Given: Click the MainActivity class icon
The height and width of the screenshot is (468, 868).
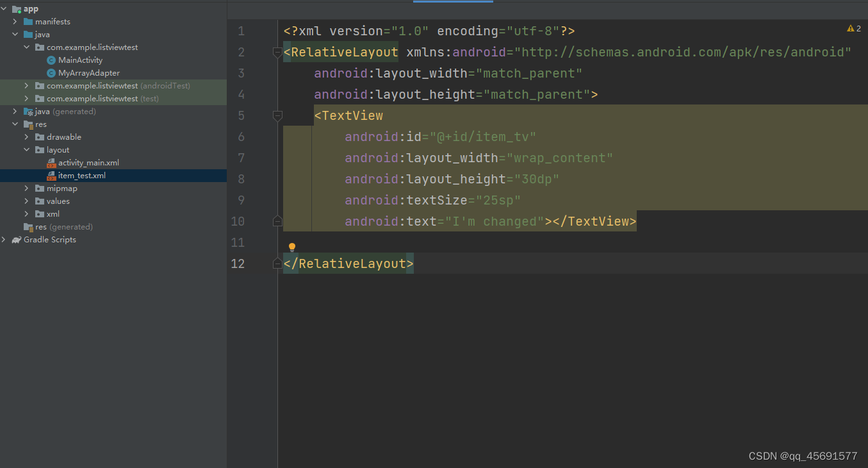Looking at the screenshot, I should click(x=51, y=60).
